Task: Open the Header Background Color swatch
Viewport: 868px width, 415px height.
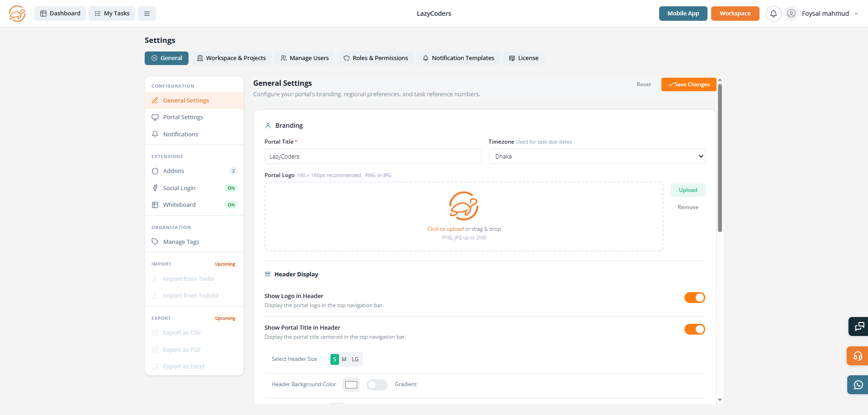Action: point(351,385)
